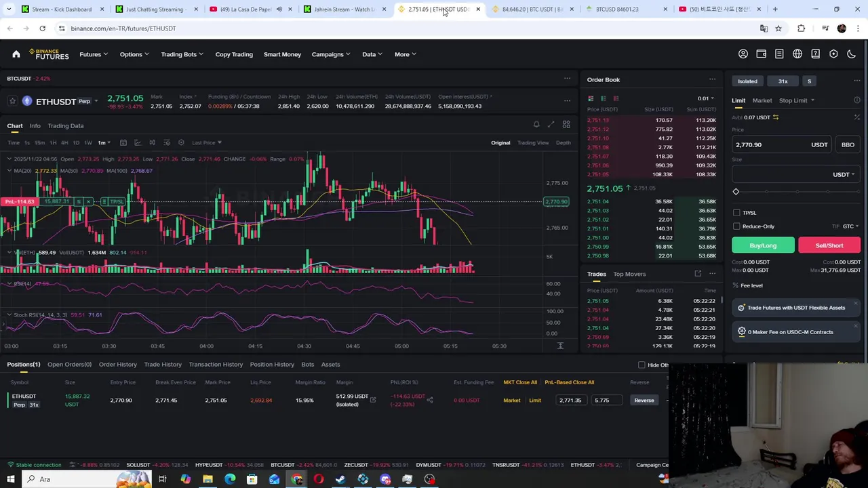This screenshot has width=868, height=488.
Task: Show asks-only order book view icon
Action: coord(616,98)
